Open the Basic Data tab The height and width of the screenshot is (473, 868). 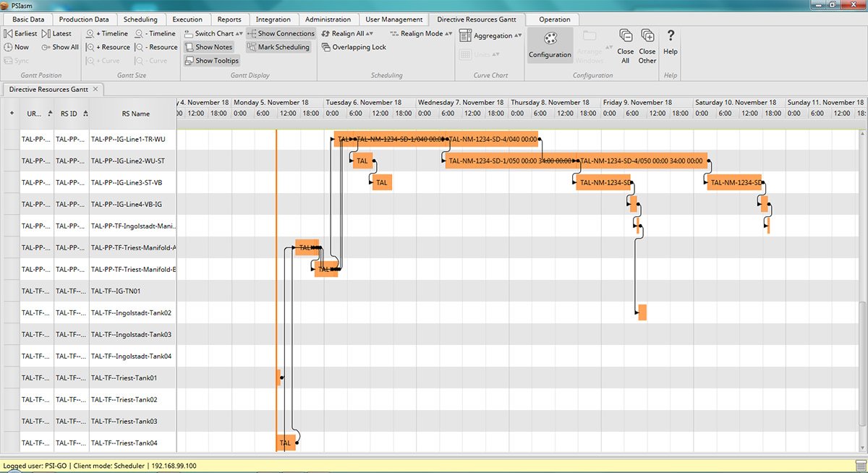pos(28,20)
